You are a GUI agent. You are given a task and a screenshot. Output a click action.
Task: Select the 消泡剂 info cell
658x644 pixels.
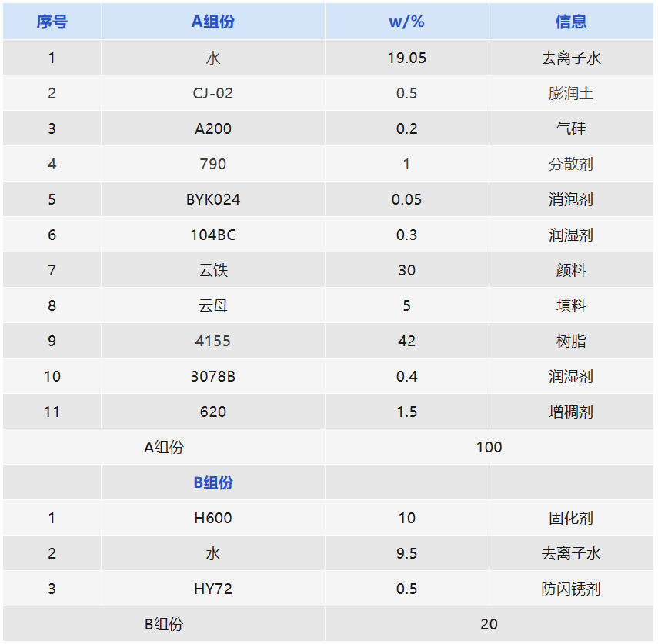click(x=571, y=199)
